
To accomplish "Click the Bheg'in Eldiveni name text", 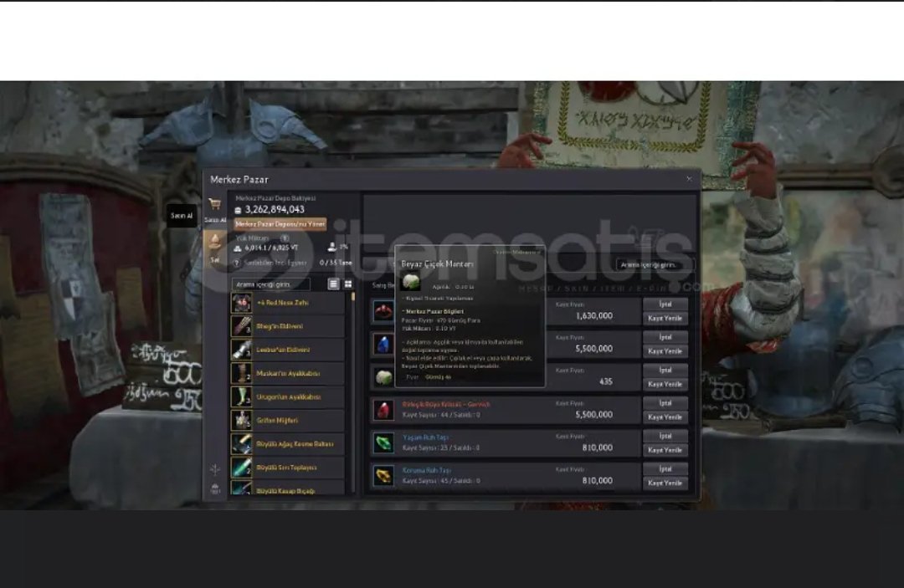I will tap(280, 326).
